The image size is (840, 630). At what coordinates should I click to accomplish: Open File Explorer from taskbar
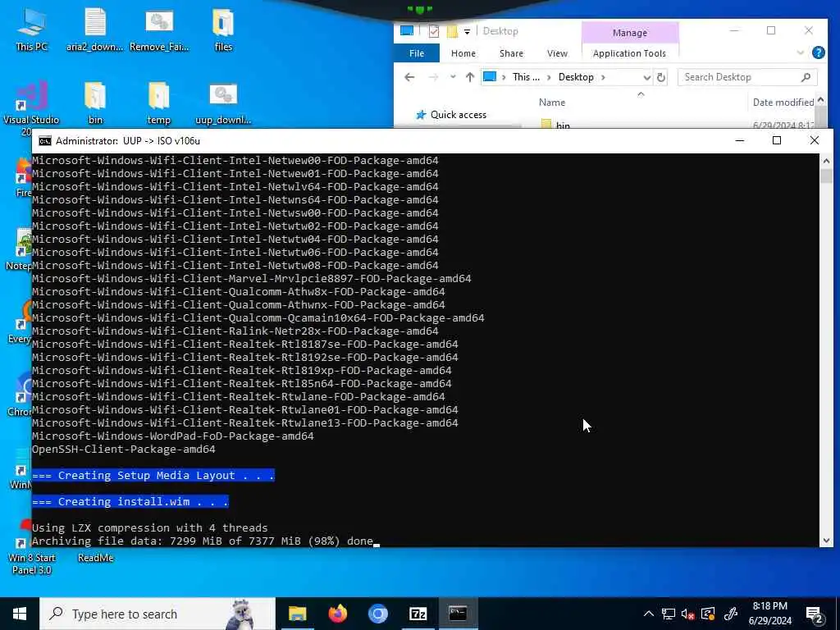pyautogui.click(x=297, y=614)
